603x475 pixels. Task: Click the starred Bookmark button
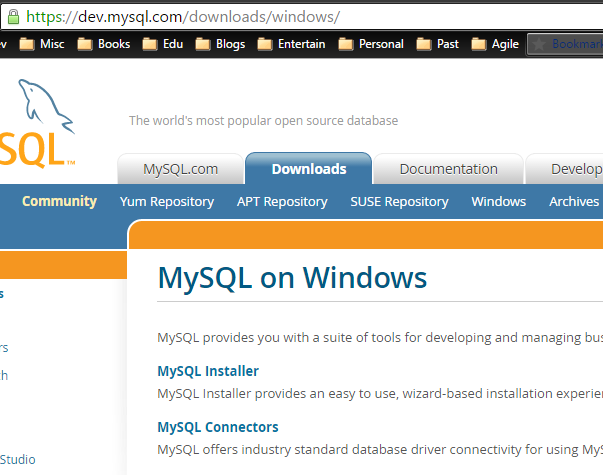(x=565, y=44)
